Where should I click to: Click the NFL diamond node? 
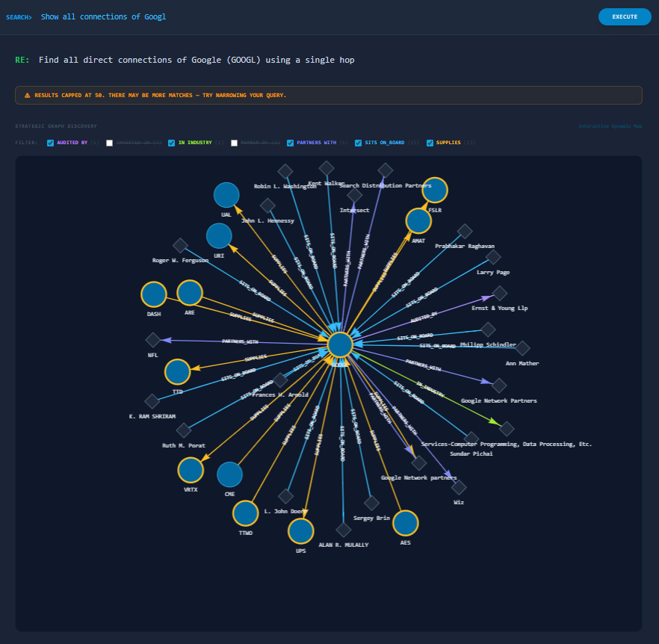pyautogui.click(x=153, y=340)
